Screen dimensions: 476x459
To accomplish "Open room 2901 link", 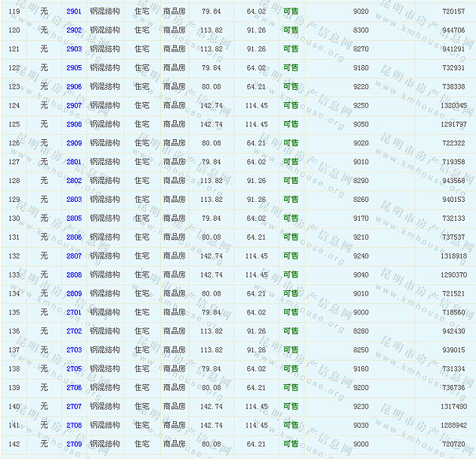I will (x=73, y=11).
